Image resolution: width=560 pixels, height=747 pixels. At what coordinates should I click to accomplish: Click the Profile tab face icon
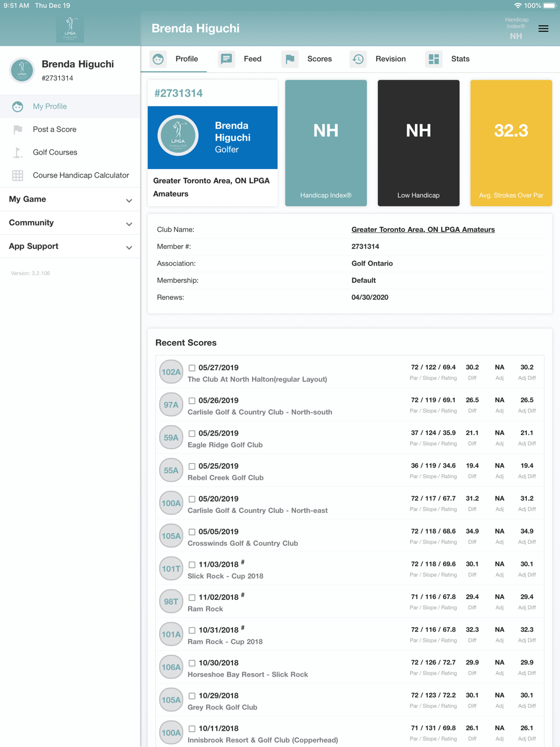pos(158,59)
